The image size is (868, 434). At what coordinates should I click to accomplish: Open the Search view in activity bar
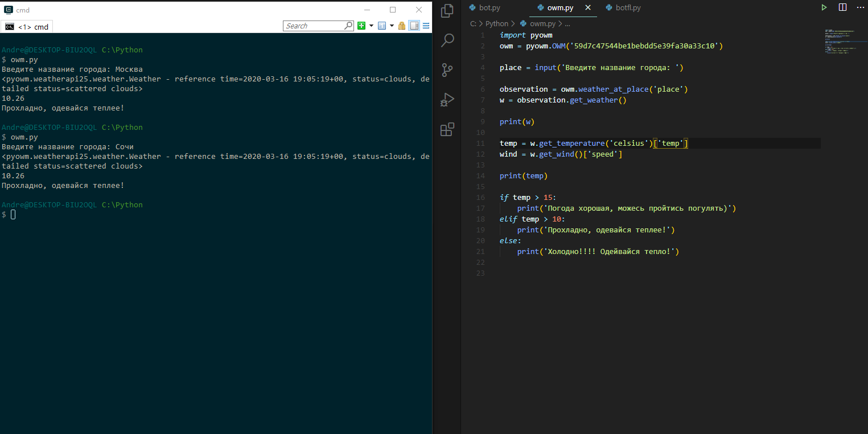point(447,40)
